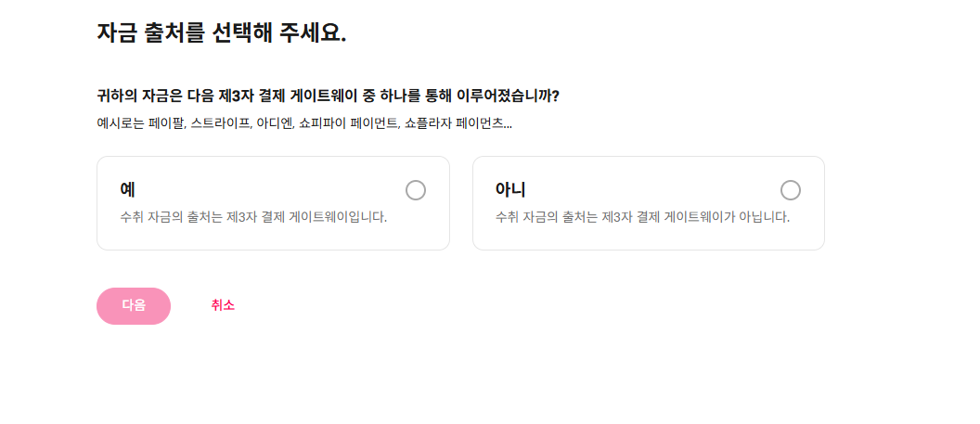
Task: Click the word "아디엔" in the examples
Action: (x=274, y=122)
